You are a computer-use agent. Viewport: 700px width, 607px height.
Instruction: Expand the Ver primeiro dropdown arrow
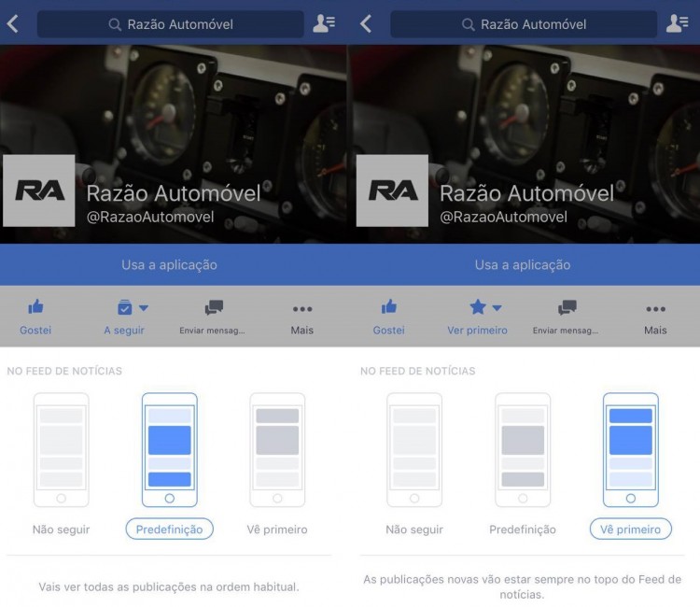point(497,308)
